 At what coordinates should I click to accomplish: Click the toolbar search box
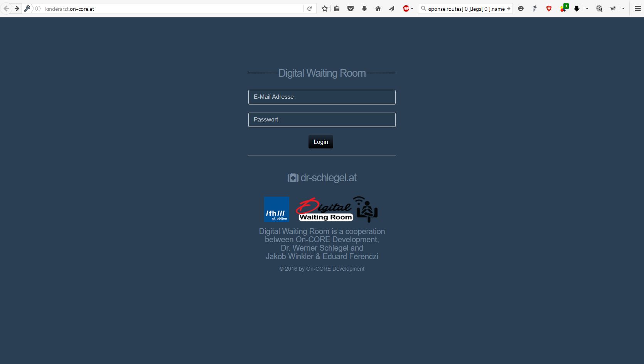pyautogui.click(x=467, y=8)
